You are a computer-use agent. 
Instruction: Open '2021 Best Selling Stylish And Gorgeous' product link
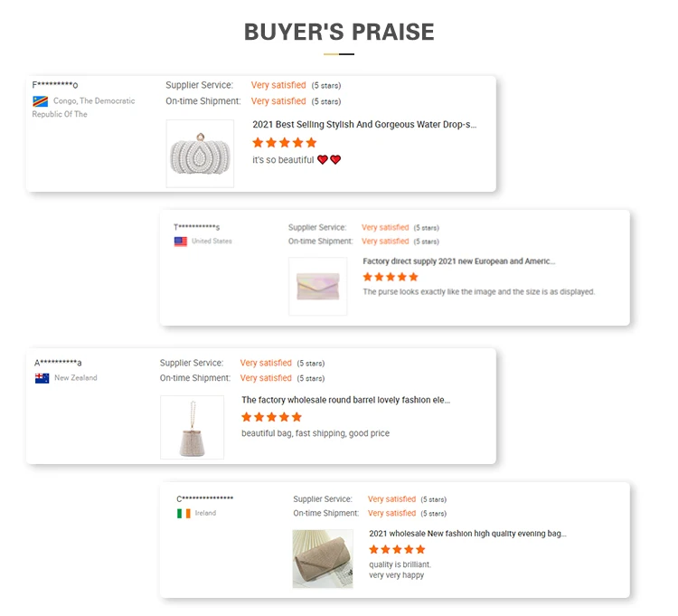363,125
